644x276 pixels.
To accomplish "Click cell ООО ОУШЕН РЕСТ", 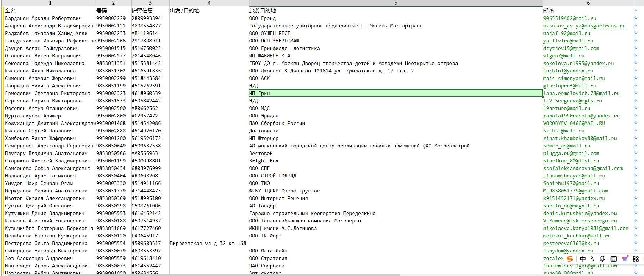I will 270,33.
